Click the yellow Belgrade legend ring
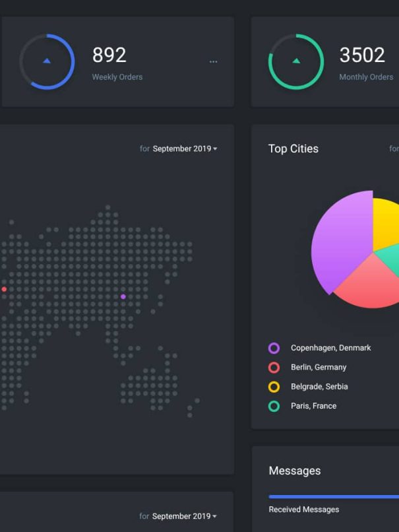399x532 pixels. [x=274, y=387]
